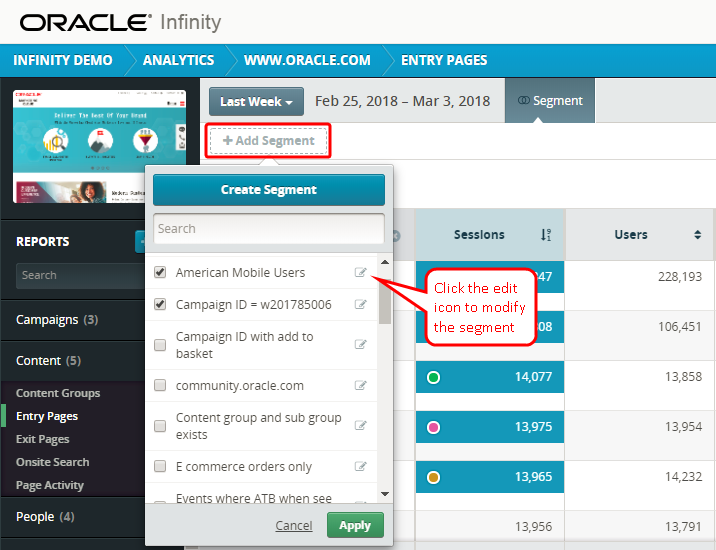Click the 13,858 users value

click(x=683, y=377)
